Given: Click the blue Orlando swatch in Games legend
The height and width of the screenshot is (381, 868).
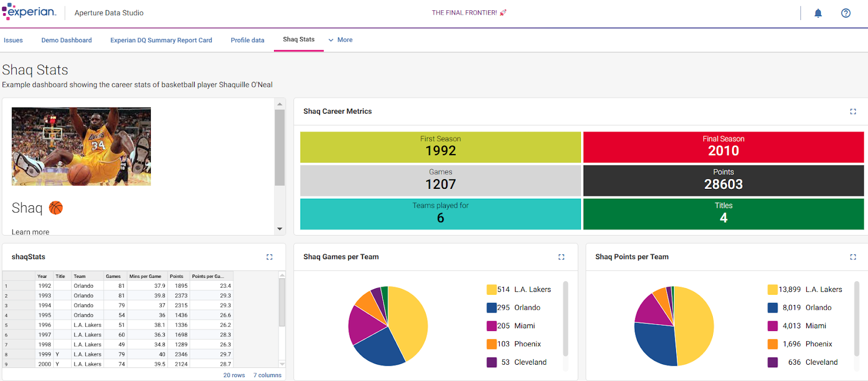Looking at the screenshot, I should coord(492,308).
